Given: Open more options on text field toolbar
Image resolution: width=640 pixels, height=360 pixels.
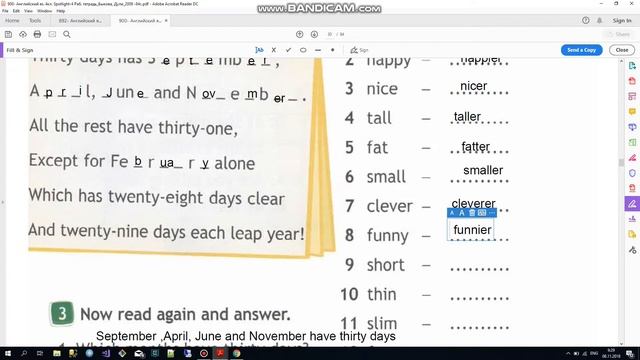Looking at the screenshot, I should pos(492,213).
